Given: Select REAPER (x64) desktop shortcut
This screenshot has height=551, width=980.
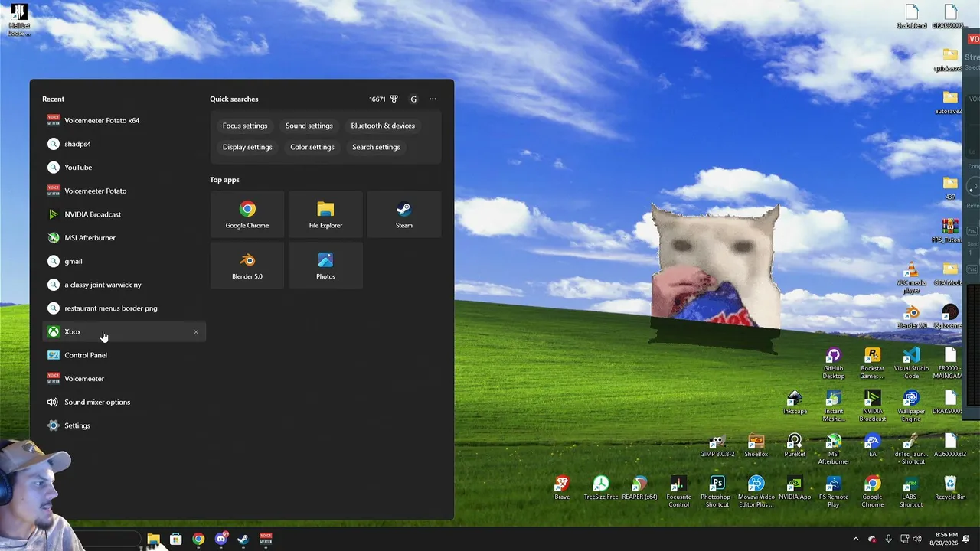Looking at the screenshot, I should 639,488.
